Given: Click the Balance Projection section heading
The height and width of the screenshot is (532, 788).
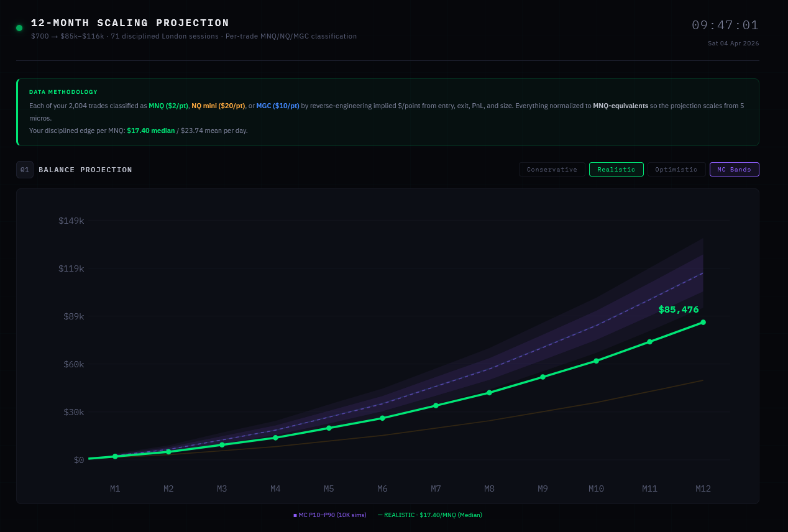Looking at the screenshot, I should click(x=85, y=170).
